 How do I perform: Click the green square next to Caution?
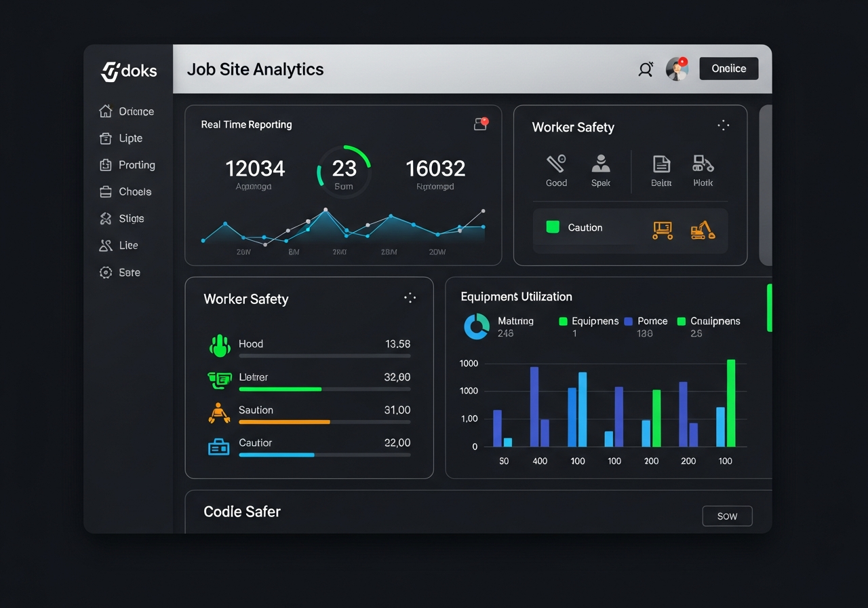click(553, 227)
